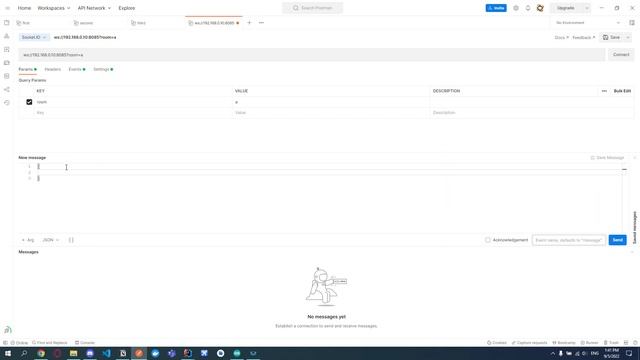Open Postman settings gear icon

point(516,8)
